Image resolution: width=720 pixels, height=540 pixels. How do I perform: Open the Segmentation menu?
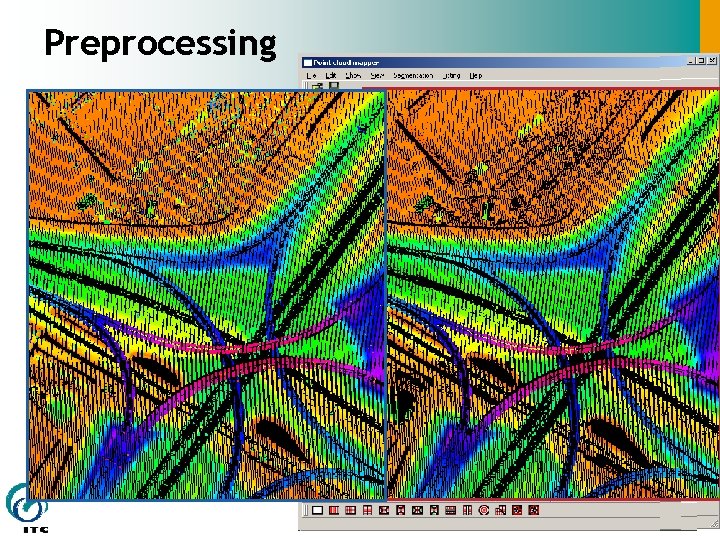tap(413, 75)
